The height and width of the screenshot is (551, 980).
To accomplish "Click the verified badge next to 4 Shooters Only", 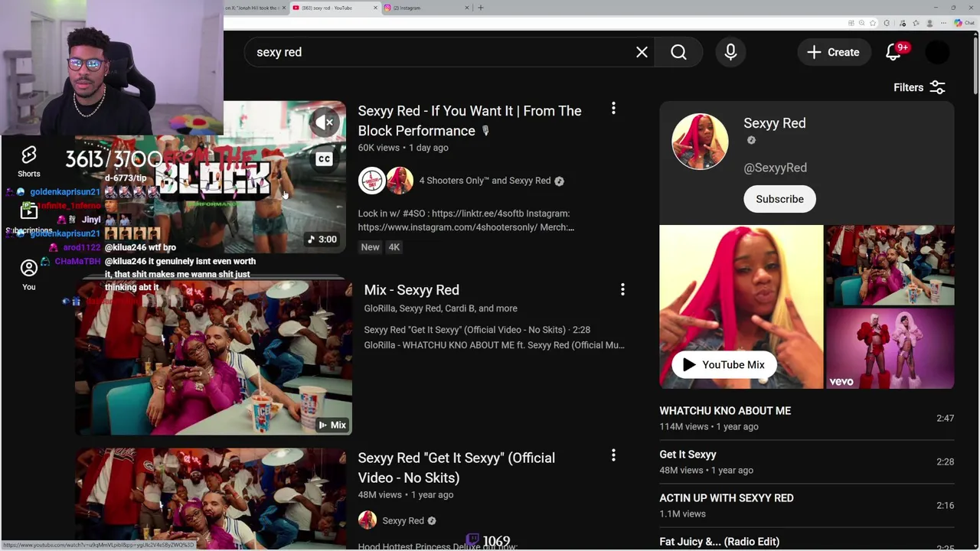I will pos(559,181).
